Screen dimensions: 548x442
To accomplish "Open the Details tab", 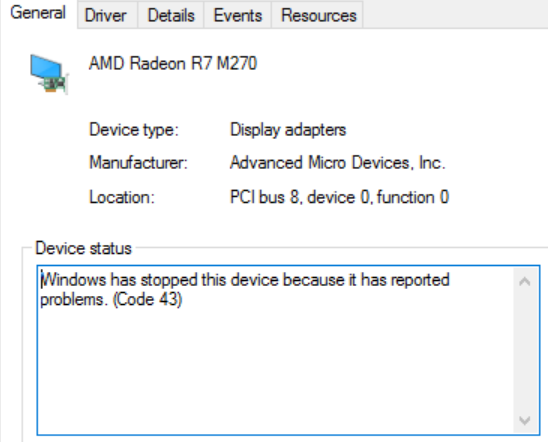I will coord(171,15).
